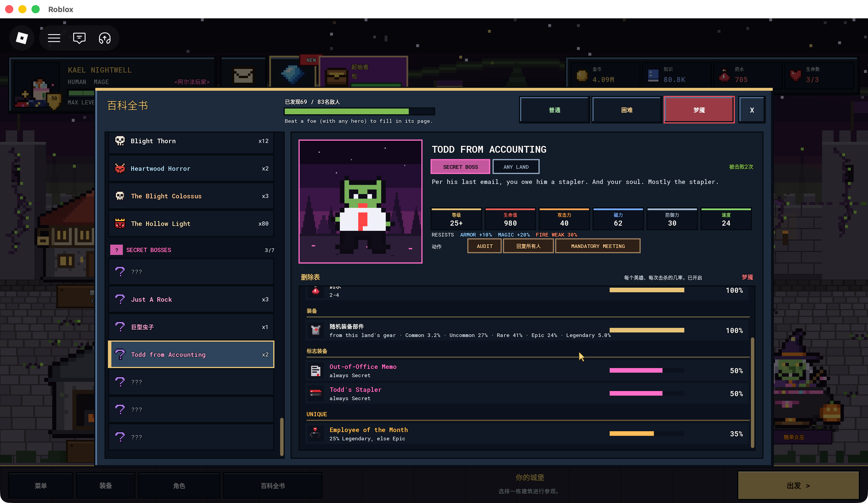Select The Blight Colossus entry
The image size is (868, 503).
pos(191,196)
